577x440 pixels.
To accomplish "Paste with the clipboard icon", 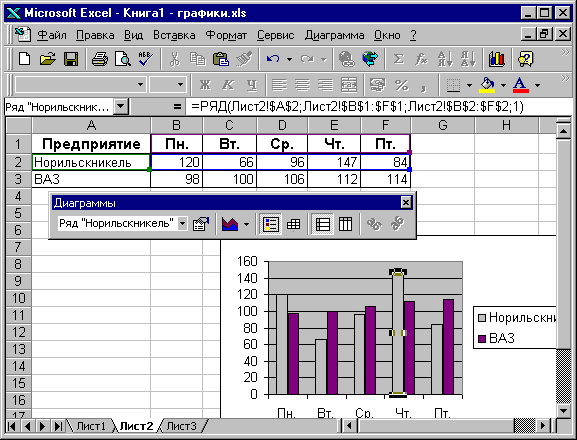I will pyautogui.click(x=220, y=59).
